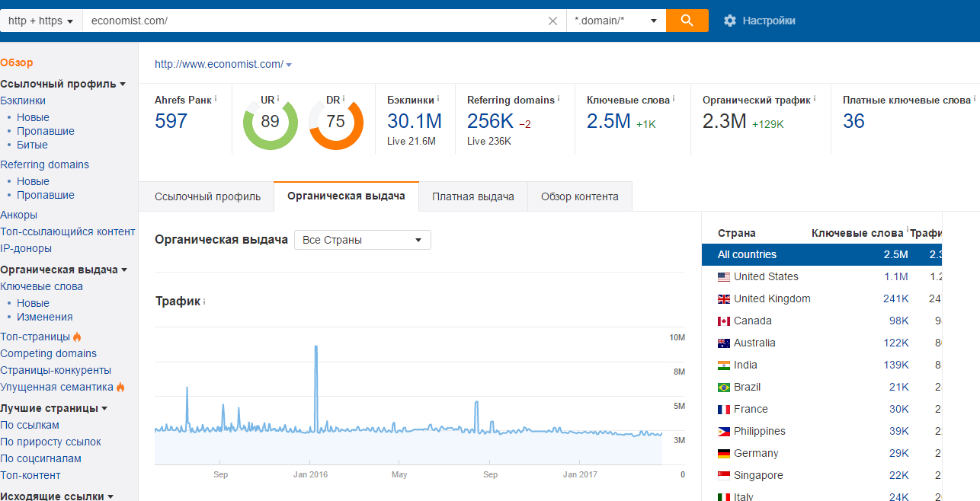Open the *.domain/* mode dropdown

[616, 21]
